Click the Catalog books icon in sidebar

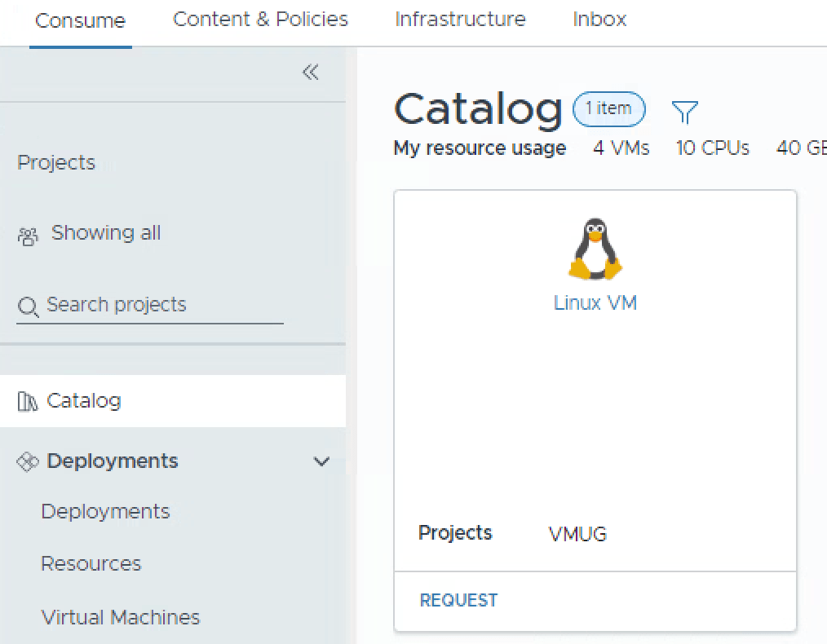pyautogui.click(x=28, y=401)
